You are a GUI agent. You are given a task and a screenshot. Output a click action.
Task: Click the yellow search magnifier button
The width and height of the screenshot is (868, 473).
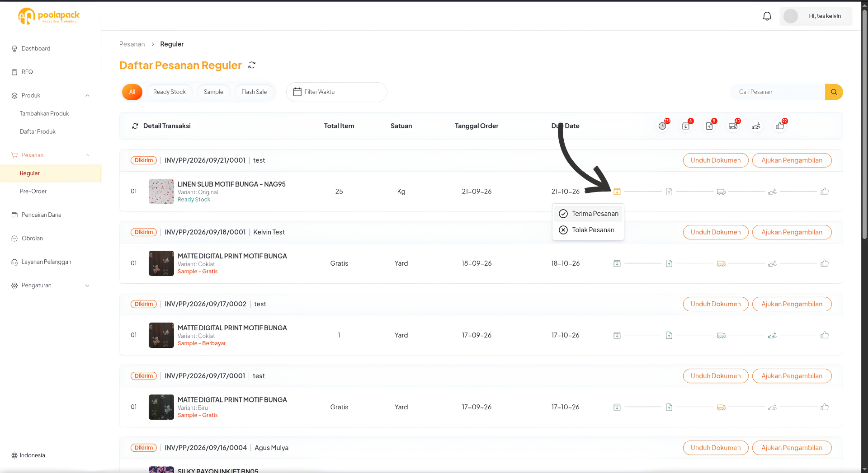point(834,92)
